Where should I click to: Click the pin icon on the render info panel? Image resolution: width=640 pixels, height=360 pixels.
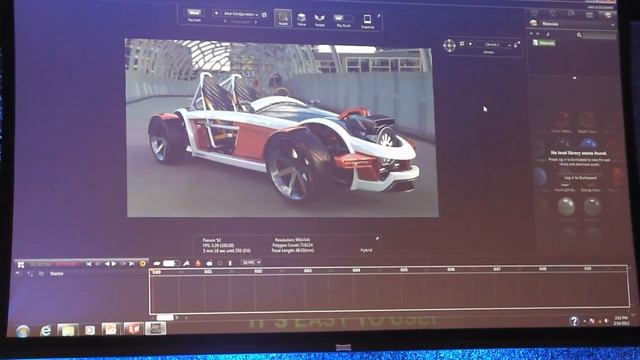click(377, 238)
